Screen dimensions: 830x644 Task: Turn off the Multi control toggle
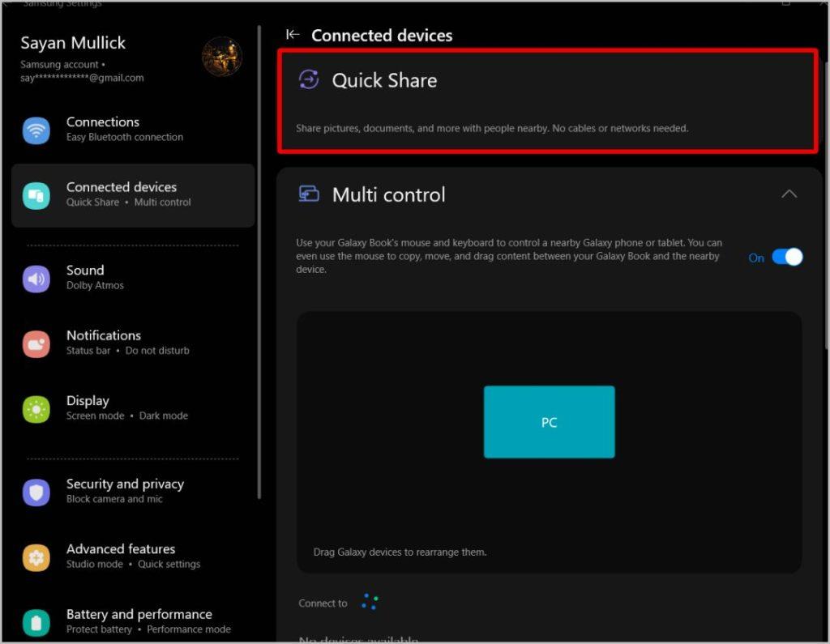(787, 257)
